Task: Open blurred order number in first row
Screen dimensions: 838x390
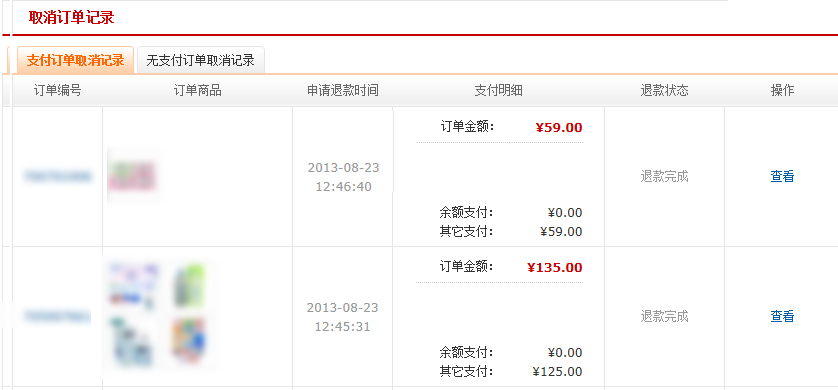Action: [x=57, y=176]
